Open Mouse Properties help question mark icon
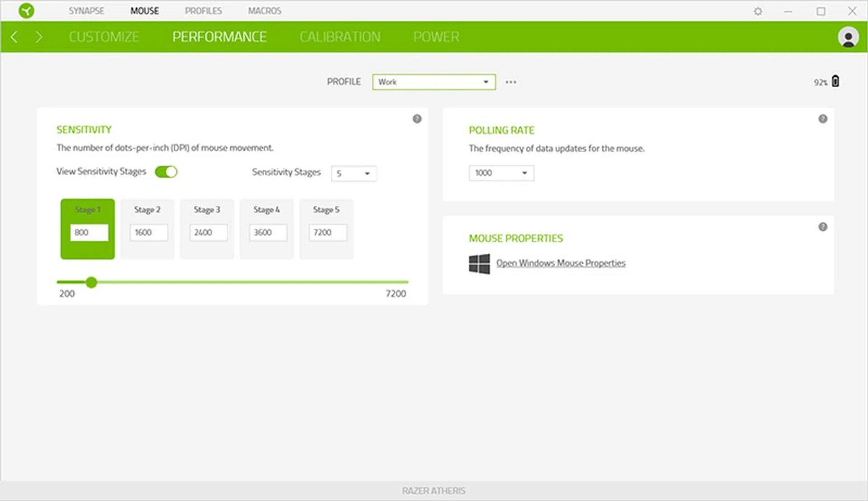 (823, 227)
